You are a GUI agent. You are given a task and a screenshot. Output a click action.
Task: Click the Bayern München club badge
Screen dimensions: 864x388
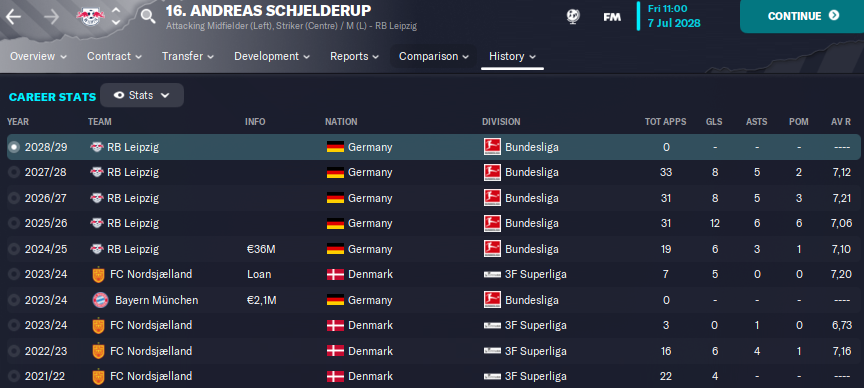[x=100, y=300]
